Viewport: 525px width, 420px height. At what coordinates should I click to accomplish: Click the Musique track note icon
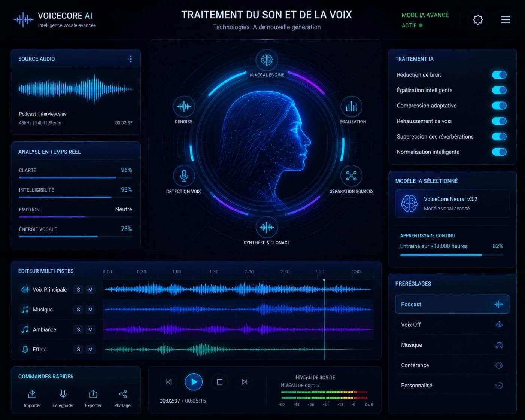pos(25,310)
